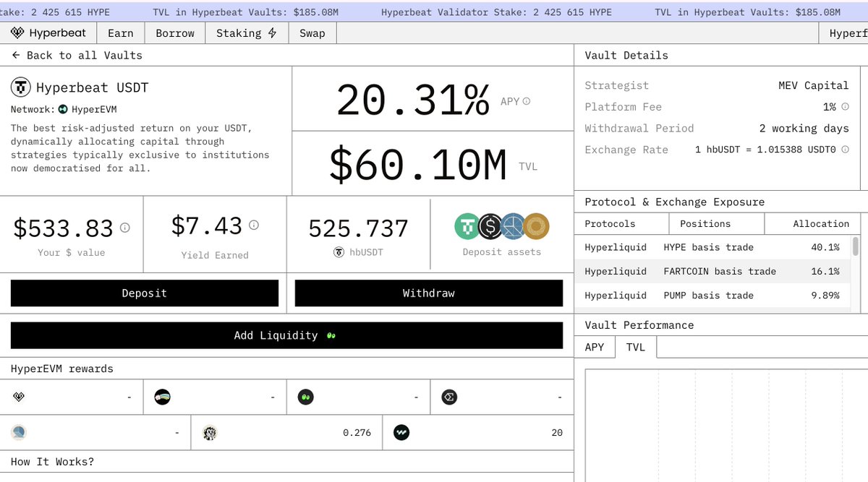The height and width of the screenshot is (482, 868).
Task: Click the 1 hbUSDT = 1.015388 USDT0 rate
Action: coord(765,150)
